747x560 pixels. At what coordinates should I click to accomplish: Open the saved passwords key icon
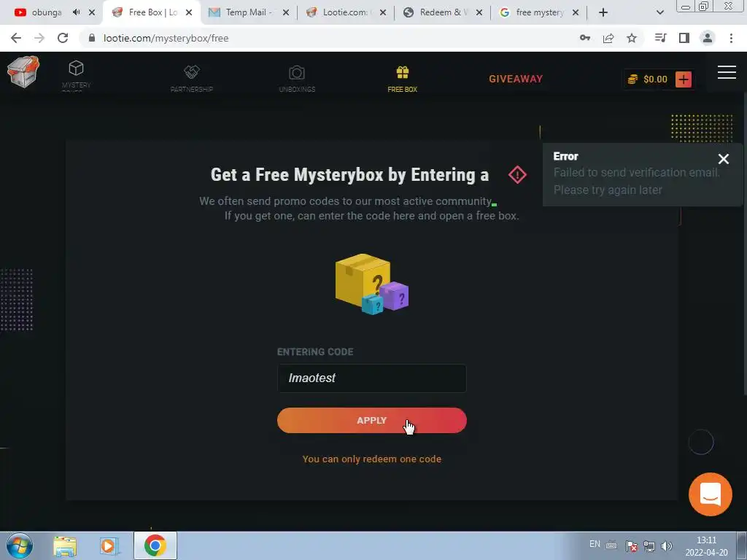pos(585,38)
